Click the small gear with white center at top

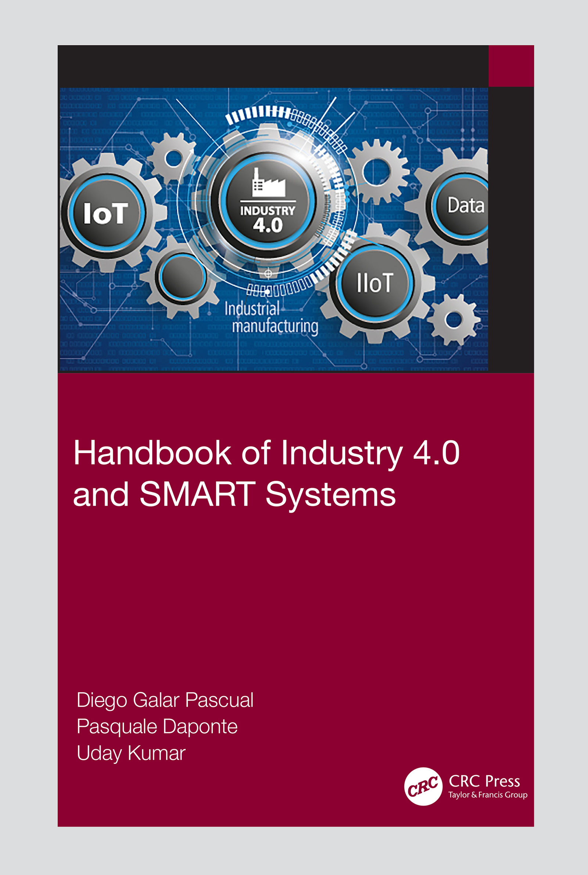[x=173, y=159]
